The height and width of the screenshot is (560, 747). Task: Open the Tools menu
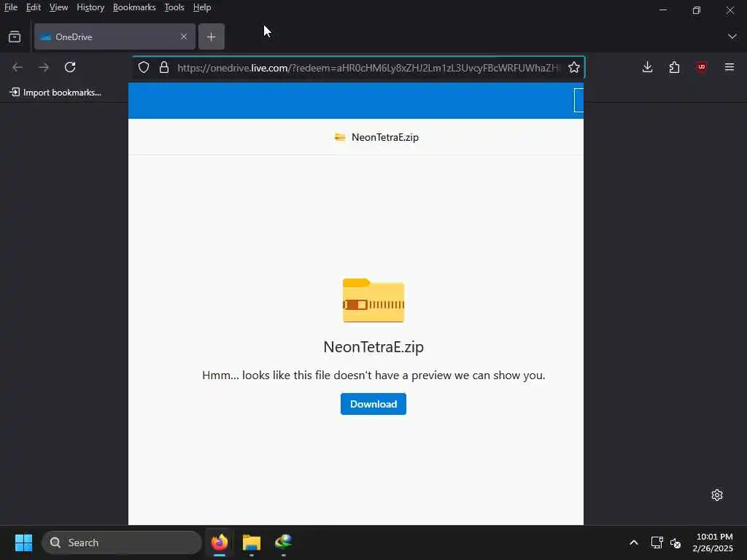174,7
